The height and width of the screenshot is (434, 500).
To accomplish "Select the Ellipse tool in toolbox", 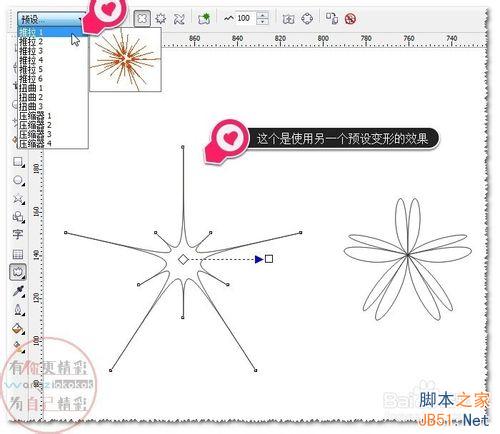I will (x=18, y=181).
